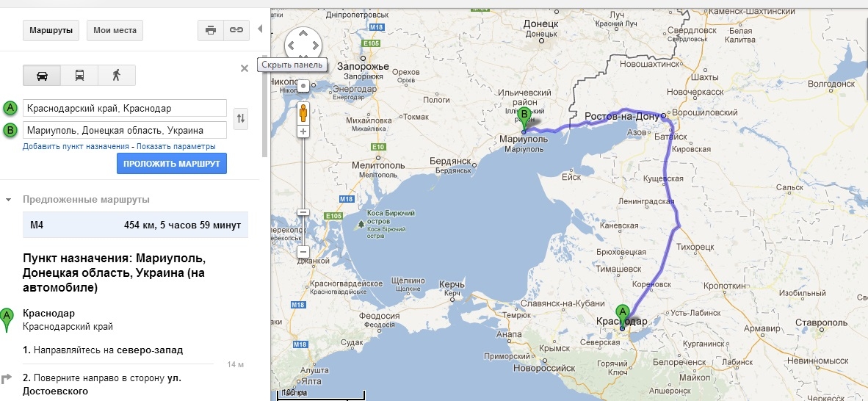The width and height of the screenshot is (868, 401).
Task: Swap start and destination arrows
Action: [241, 118]
